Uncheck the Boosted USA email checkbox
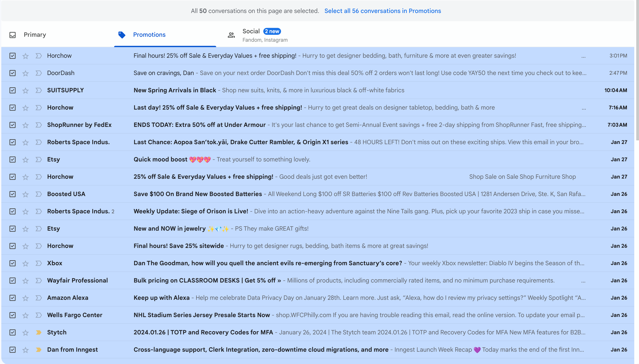 point(13,194)
